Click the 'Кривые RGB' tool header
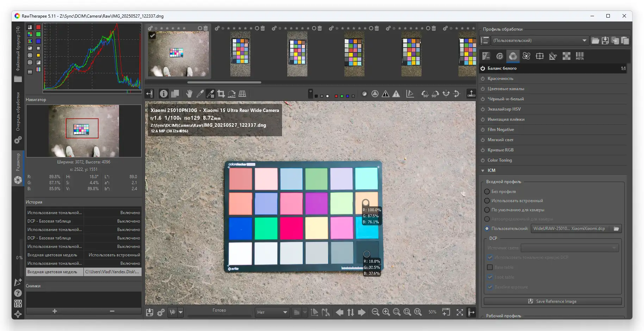644x331 pixels. (500, 150)
